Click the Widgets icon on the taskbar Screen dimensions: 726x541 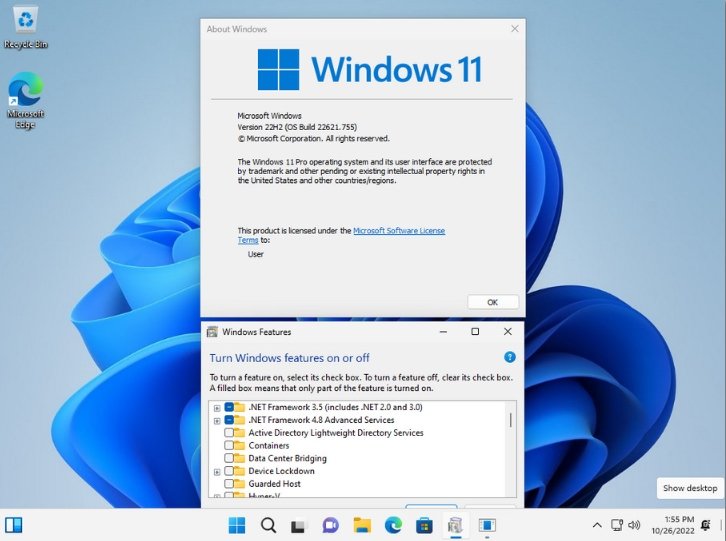[x=13, y=525]
